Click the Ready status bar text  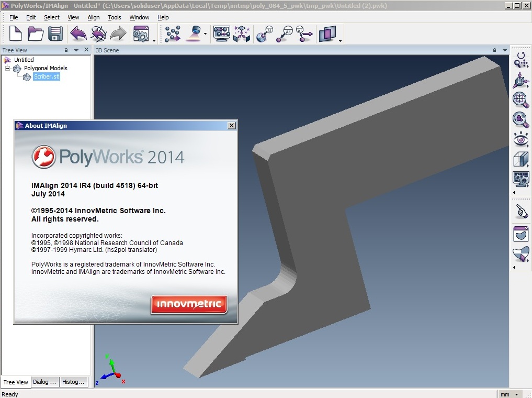coord(10,394)
